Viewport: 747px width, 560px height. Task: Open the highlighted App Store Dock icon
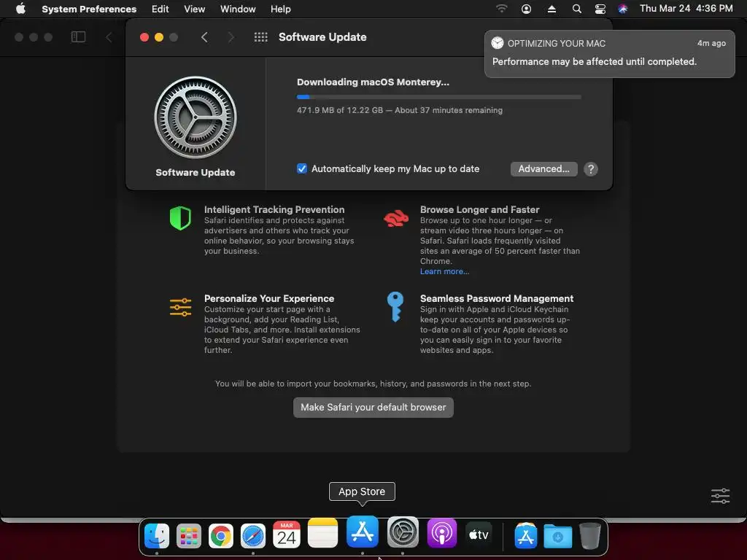(363, 532)
